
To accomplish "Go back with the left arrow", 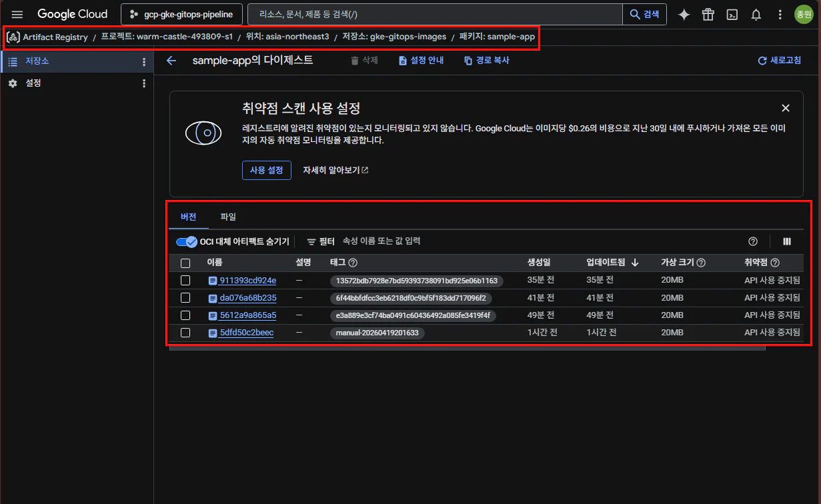I will click(171, 61).
